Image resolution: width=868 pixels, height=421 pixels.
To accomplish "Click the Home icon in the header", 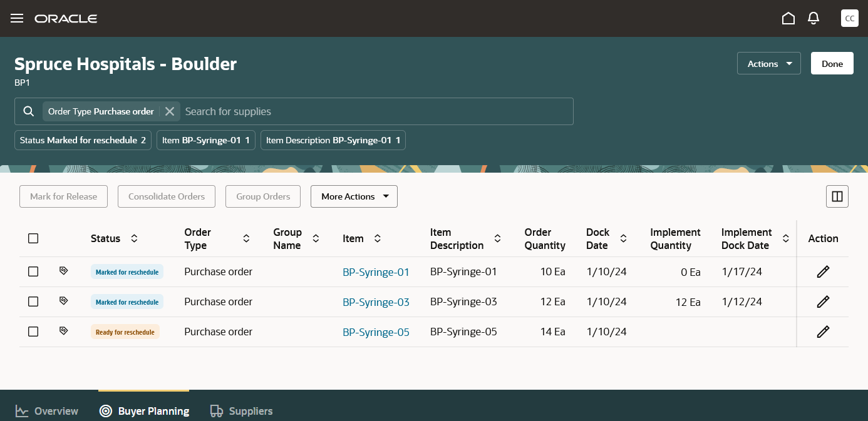I will tap(788, 18).
